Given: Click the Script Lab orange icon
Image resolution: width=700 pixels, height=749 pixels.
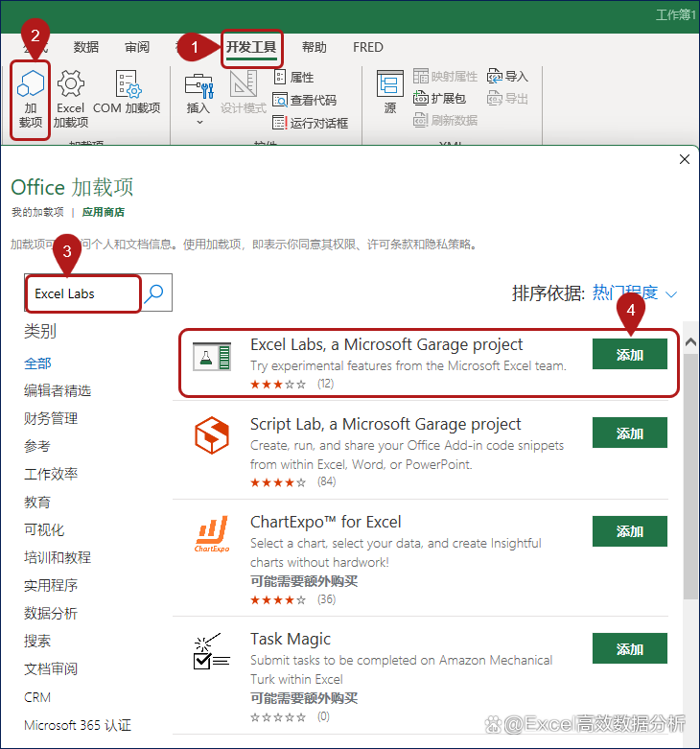Looking at the screenshot, I should (x=212, y=435).
